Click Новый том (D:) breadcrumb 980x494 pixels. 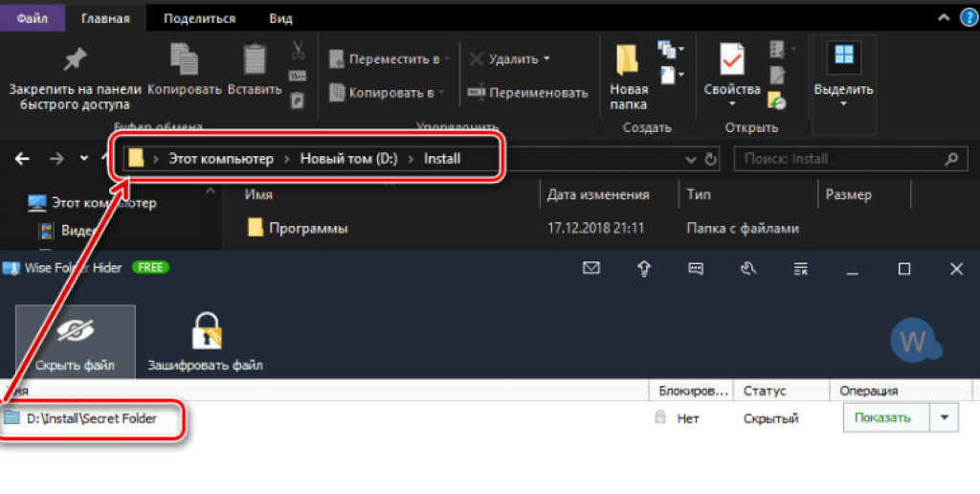point(348,159)
